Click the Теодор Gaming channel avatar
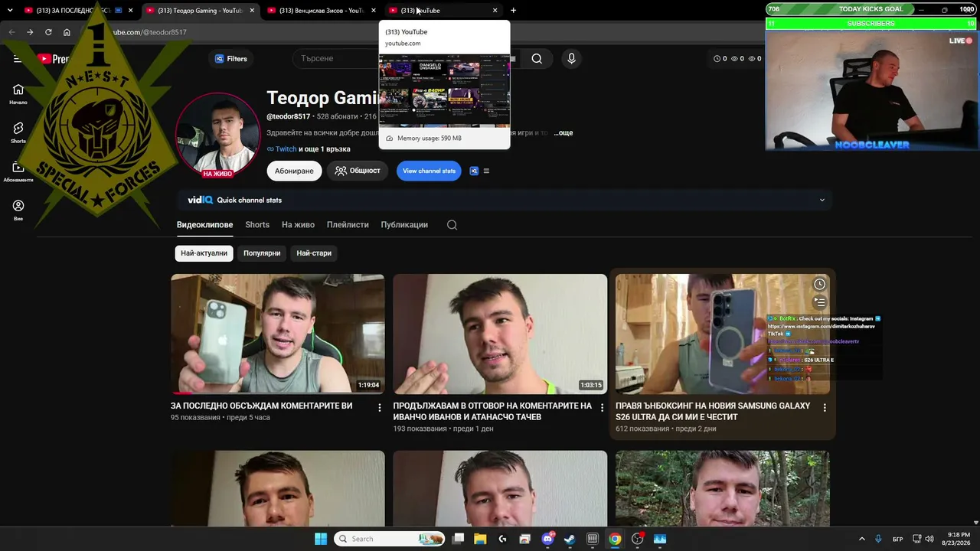The height and width of the screenshot is (551, 980). tap(218, 135)
